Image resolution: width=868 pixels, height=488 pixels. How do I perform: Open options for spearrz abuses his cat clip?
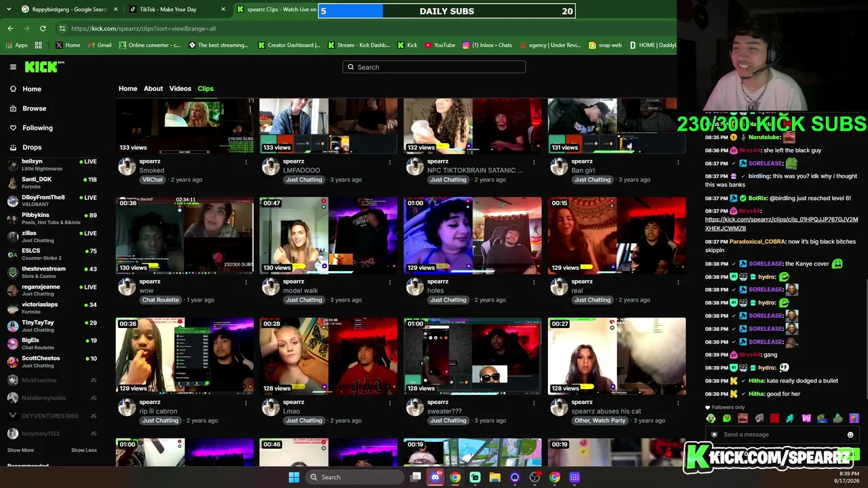click(x=677, y=403)
